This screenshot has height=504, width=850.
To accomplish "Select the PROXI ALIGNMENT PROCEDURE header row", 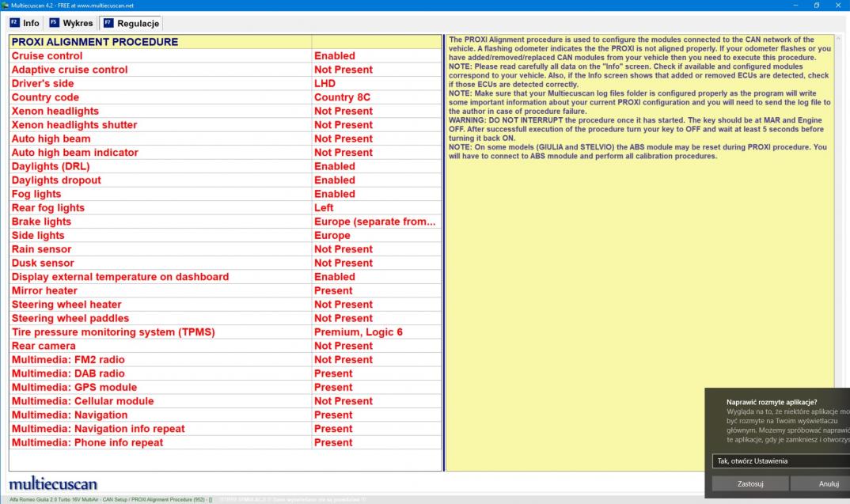I will (226, 42).
